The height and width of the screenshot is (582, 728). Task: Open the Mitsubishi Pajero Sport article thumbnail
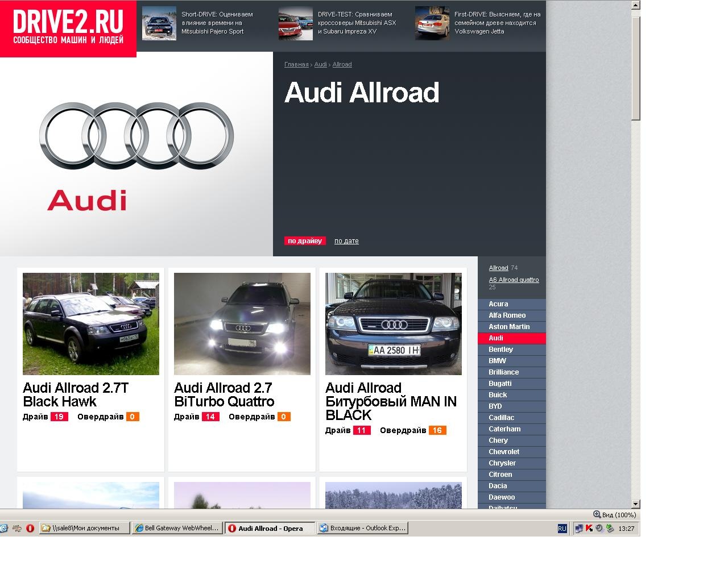point(159,23)
